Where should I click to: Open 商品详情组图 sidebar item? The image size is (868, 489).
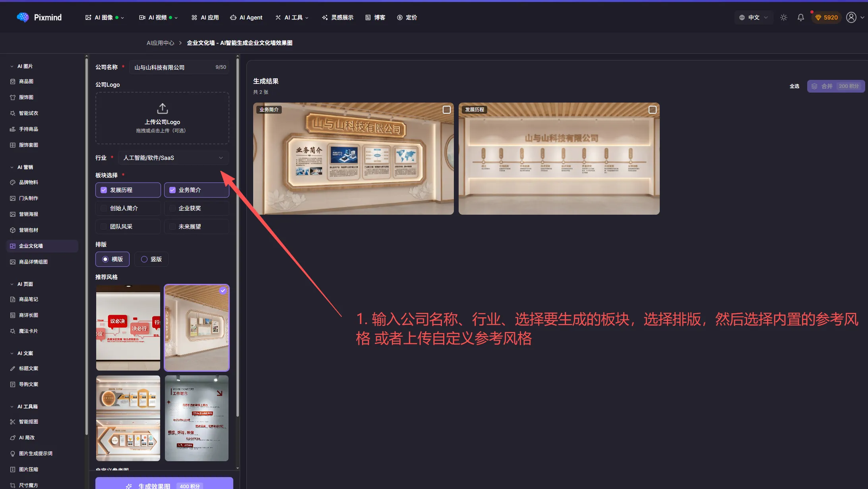tap(33, 262)
